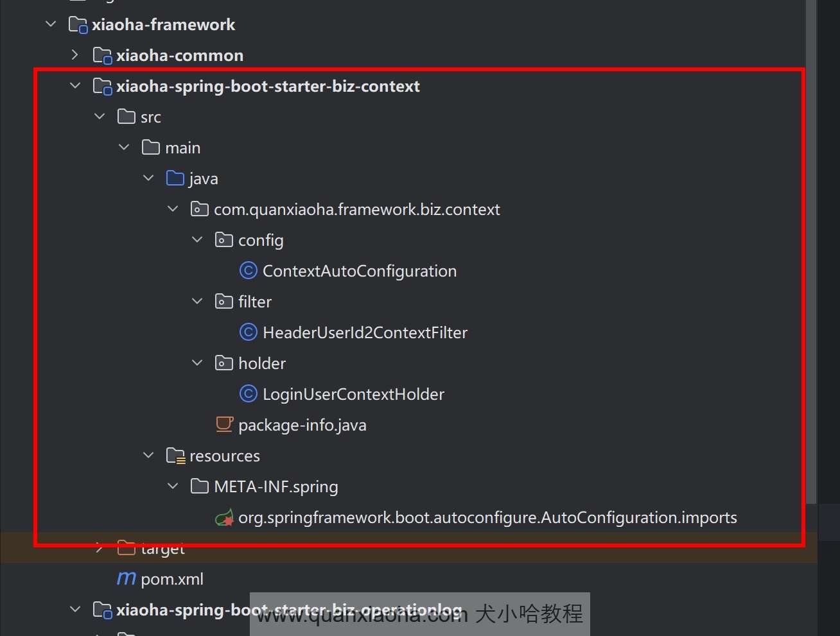
Task: Click the Maven pom.xml icon
Action: pyautogui.click(x=127, y=579)
